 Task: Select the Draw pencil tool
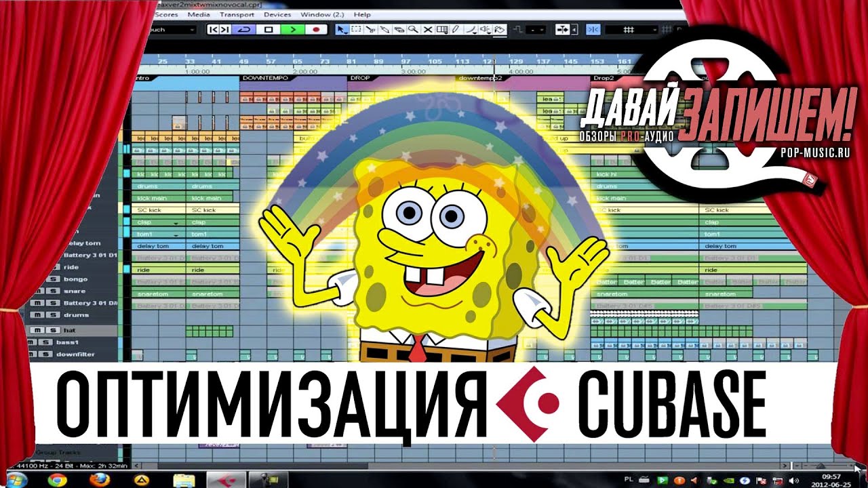[x=456, y=29]
